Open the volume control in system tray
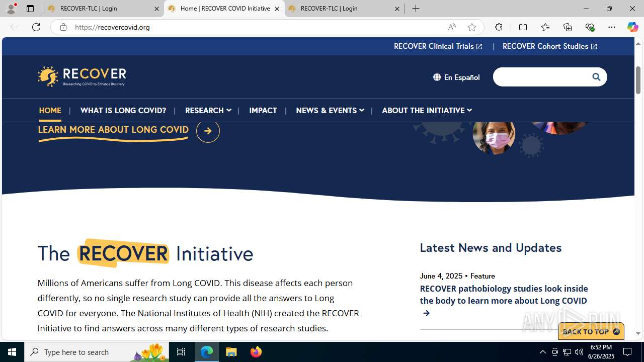This screenshot has height=362, width=644. pyautogui.click(x=579, y=352)
